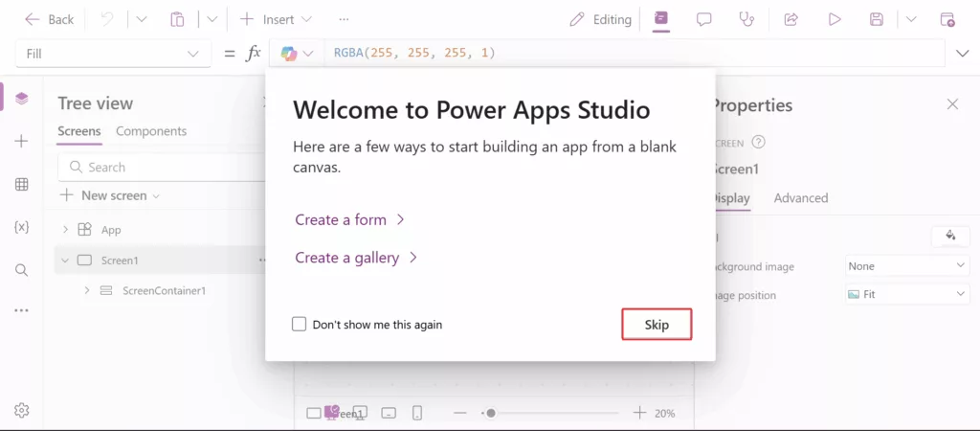Viewport: 980px width, 431px height.
Task: Click the Insert plus sidebar icon
Action: tap(21, 142)
